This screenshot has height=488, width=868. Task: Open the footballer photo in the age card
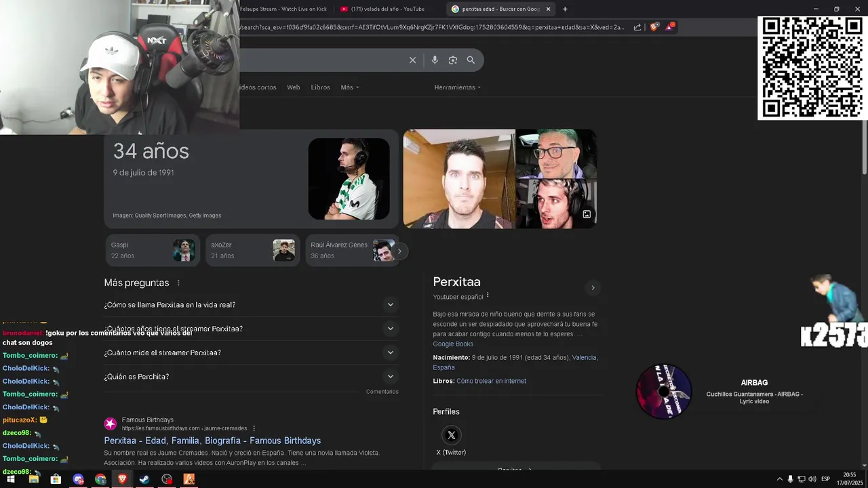349,179
